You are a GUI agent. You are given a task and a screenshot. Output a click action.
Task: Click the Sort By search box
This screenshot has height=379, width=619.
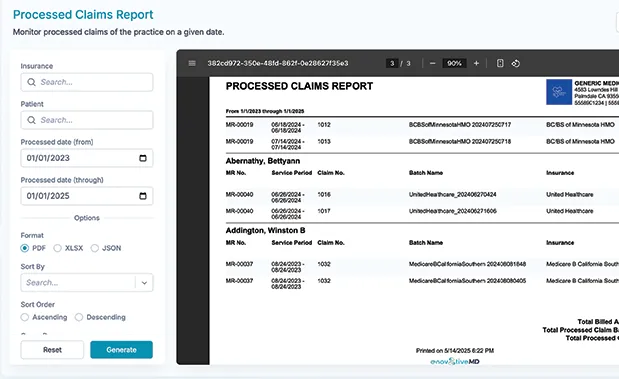78,283
